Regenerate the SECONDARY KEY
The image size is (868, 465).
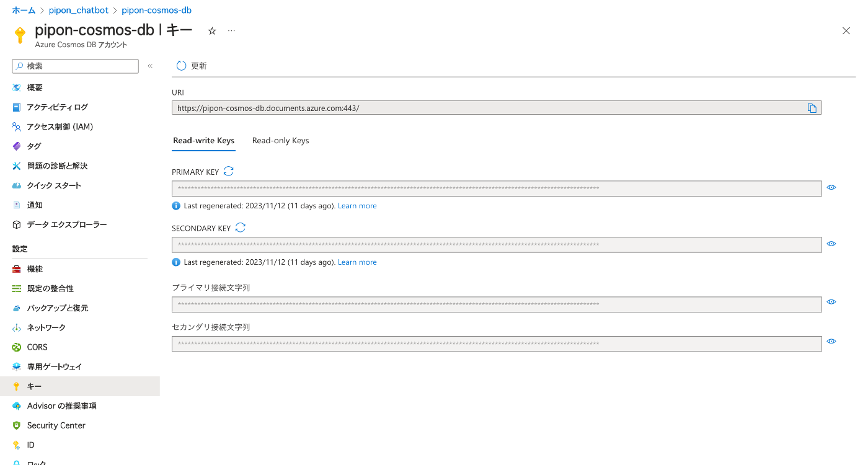click(x=241, y=228)
